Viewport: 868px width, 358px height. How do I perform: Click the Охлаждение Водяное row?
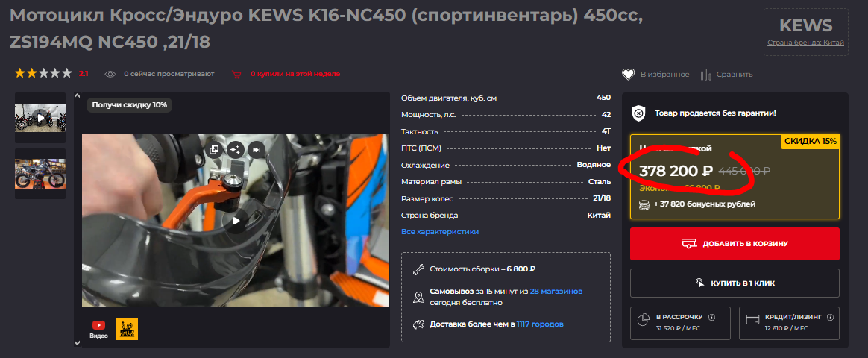click(x=506, y=165)
